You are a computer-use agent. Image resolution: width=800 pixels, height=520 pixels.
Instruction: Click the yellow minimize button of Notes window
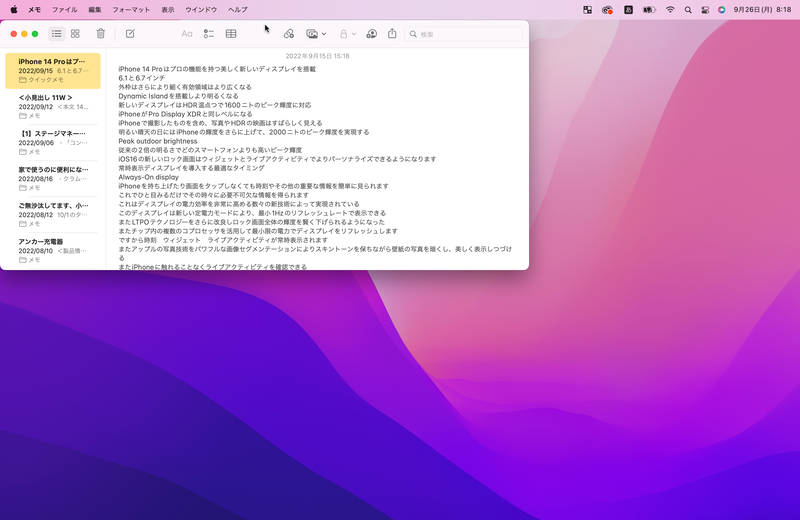click(x=24, y=34)
